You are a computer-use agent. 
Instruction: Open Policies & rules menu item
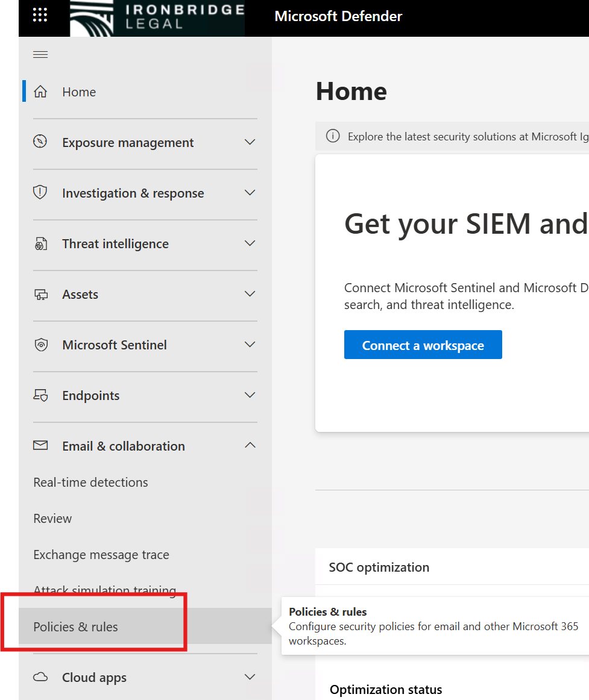pos(76,627)
